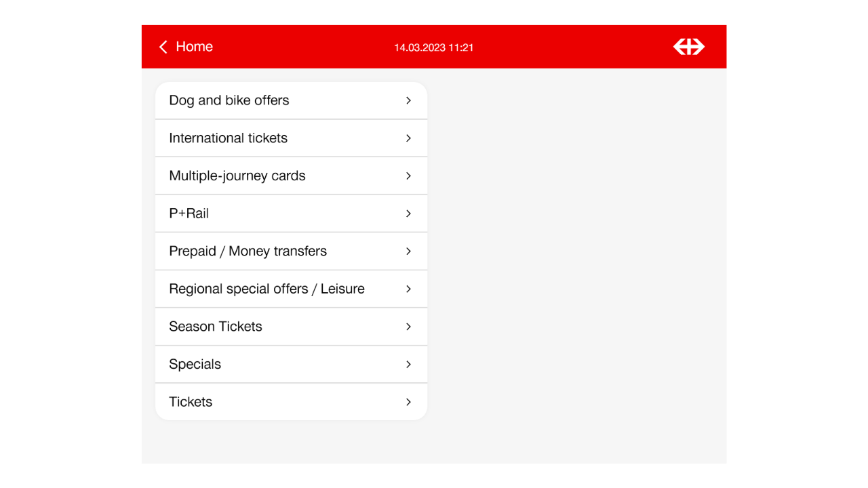
Task: Expand Dog and bike offers chevron
Action: pyautogui.click(x=408, y=100)
